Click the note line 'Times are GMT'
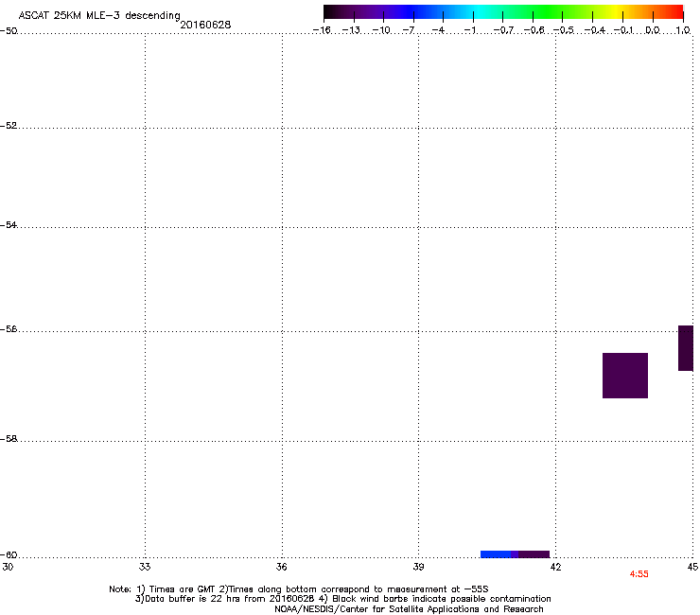The width and height of the screenshot is (700, 615). tap(299, 589)
